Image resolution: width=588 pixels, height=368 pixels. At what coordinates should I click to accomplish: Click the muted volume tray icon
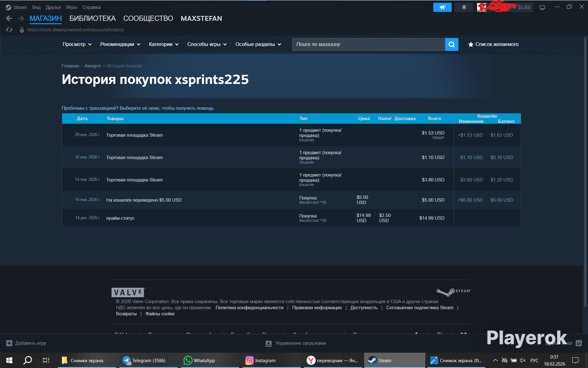pos(523,360)
